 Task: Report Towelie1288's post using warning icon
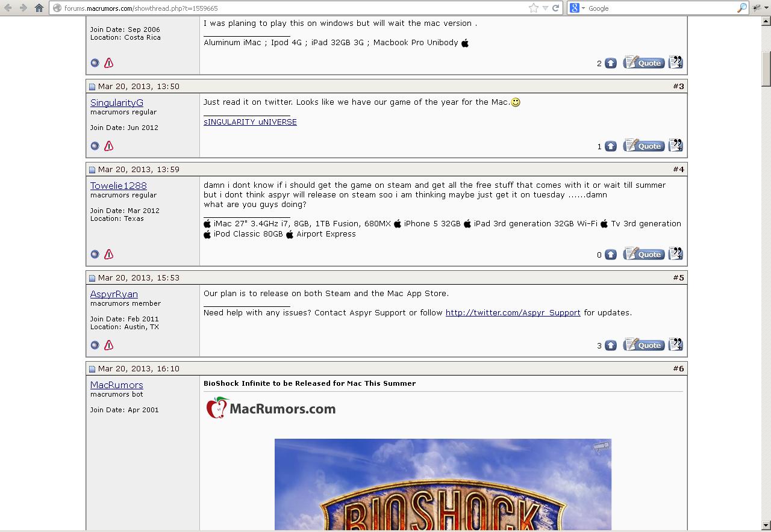click(108, 254)
